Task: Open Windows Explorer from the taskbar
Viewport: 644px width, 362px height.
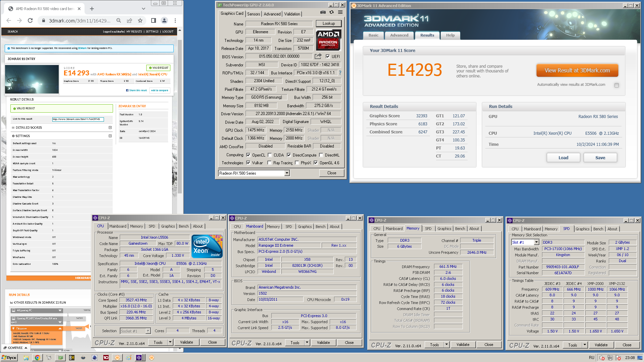Action: click(x=26, y=358)
